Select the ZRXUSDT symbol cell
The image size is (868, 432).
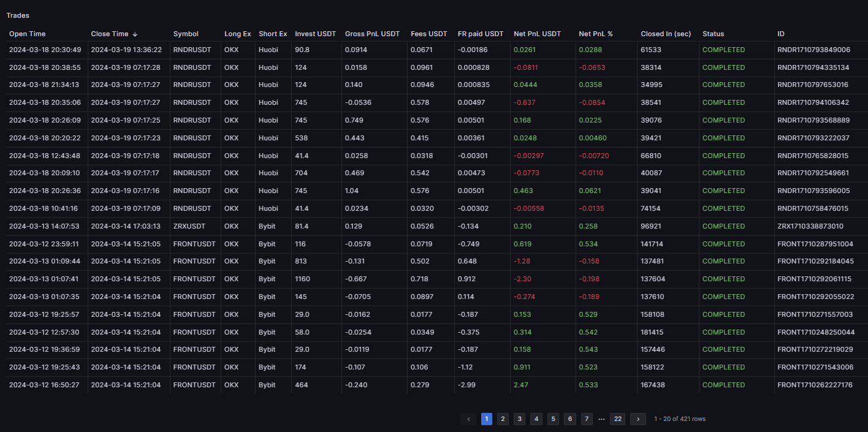[x=189, y=226]
